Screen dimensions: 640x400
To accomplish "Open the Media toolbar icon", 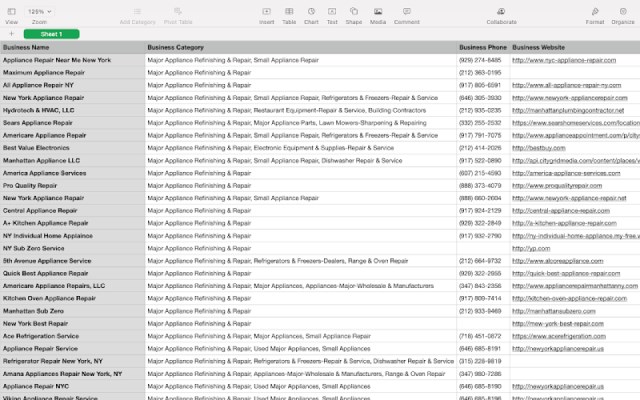I will (x=378, y=11).
